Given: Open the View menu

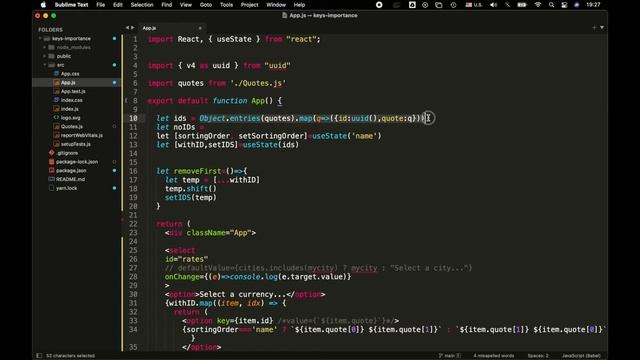Looking at the screenshot, I should coord(186,5).
